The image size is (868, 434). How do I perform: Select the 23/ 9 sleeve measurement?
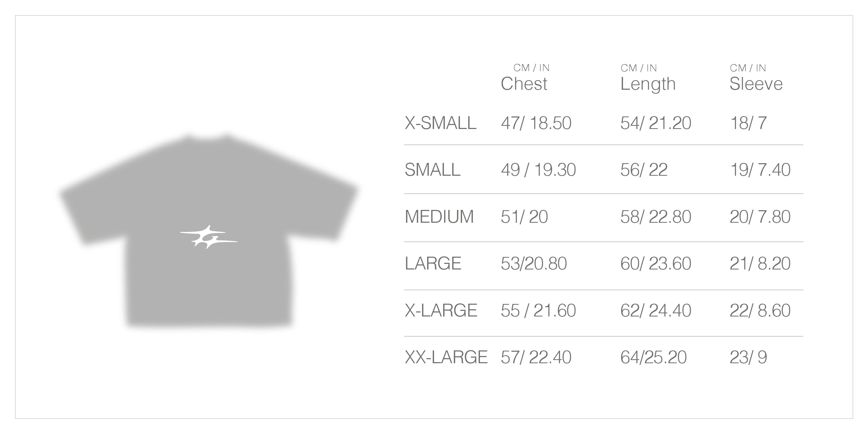(748, 357)
